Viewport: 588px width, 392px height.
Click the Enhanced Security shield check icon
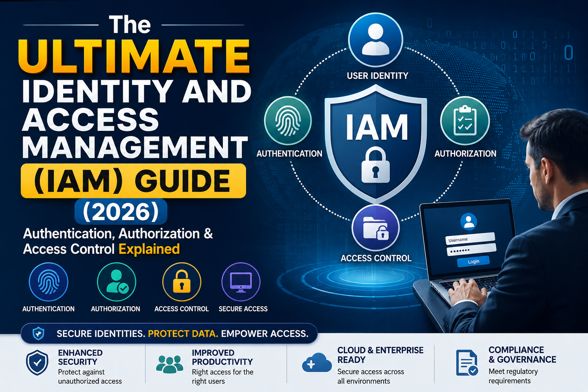[37, 363]
